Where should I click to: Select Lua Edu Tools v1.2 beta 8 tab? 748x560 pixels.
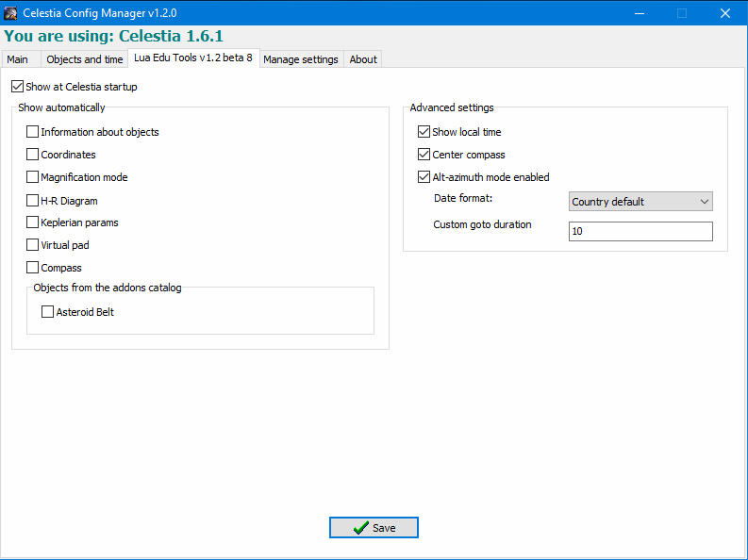[x=193, y=58]
